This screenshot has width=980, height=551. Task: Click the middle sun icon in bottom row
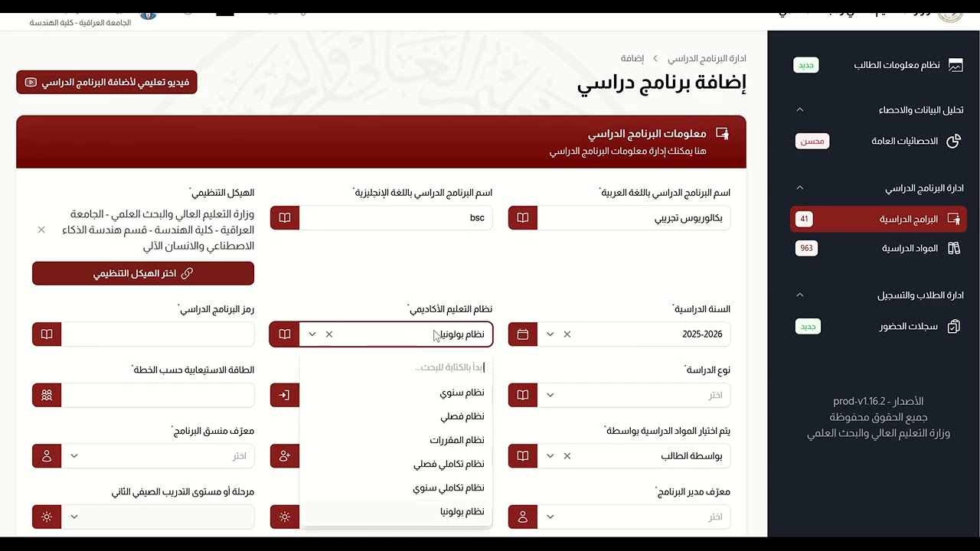(285, 517)
